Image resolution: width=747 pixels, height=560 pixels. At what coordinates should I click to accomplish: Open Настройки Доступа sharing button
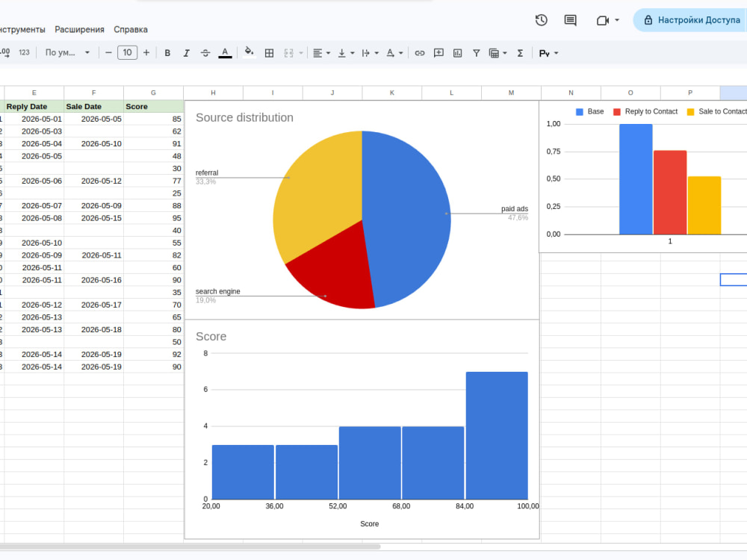click(x=691, y=20)
